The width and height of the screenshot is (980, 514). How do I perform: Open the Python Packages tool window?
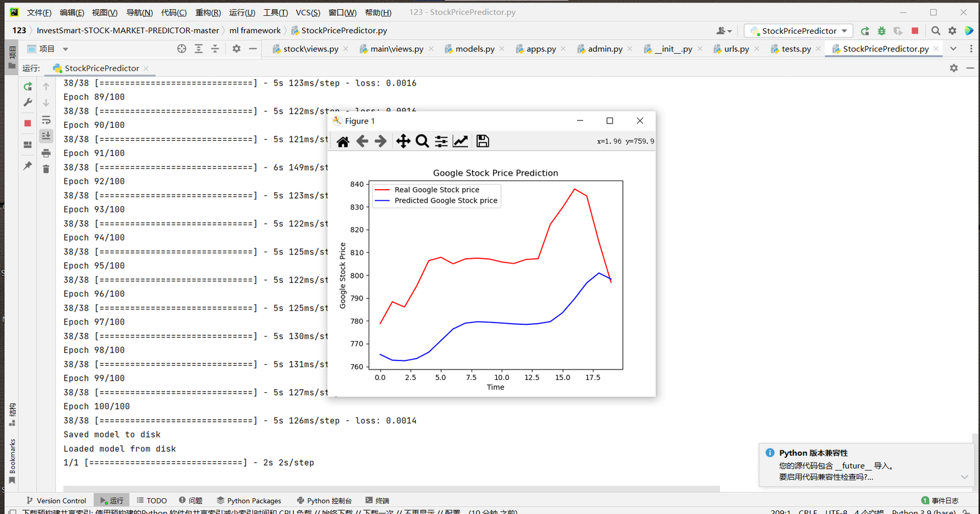coord(249,501)
